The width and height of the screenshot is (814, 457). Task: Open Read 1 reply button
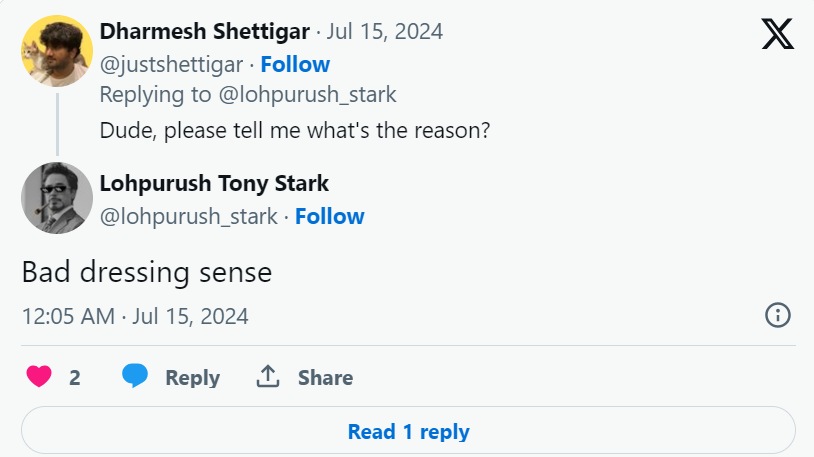tap(408, 432)
